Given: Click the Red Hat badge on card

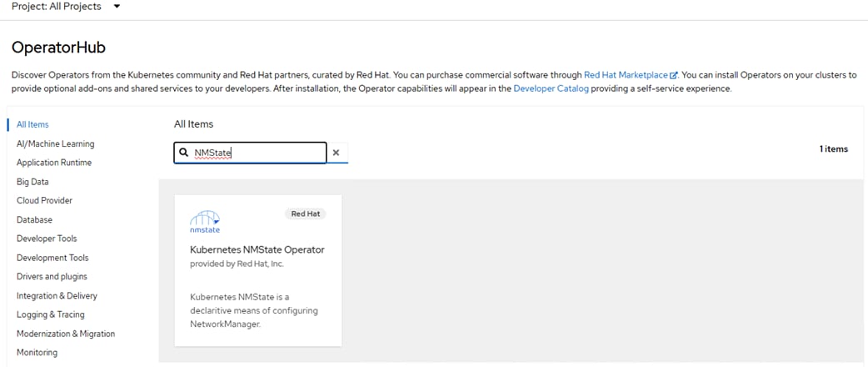Looking at the screenshot, I should pyautogui.click(x=306, y=214).
